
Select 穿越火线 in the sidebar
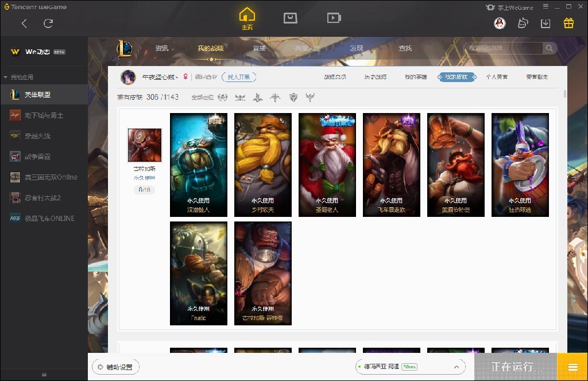point(44,135)
